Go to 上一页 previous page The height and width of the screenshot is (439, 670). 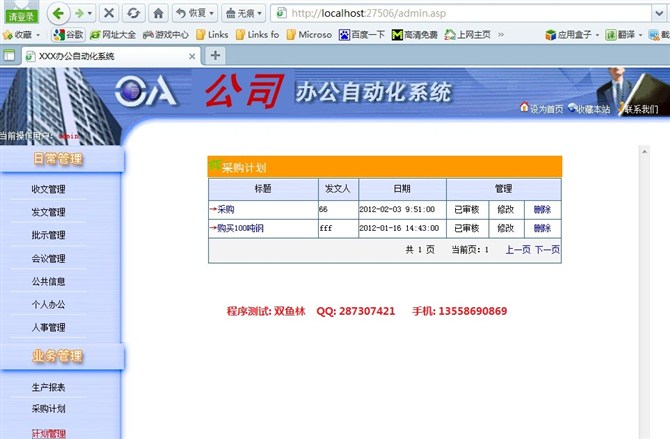coord(518,250)
